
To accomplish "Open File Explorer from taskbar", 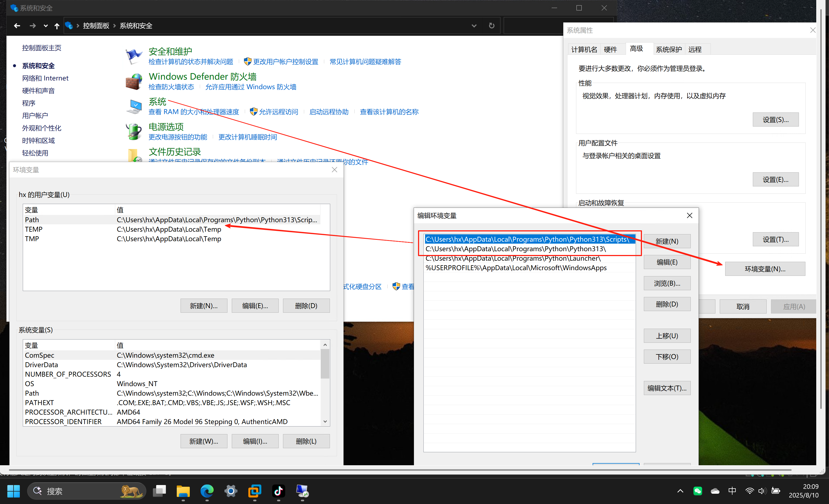I will coord(183,491).
